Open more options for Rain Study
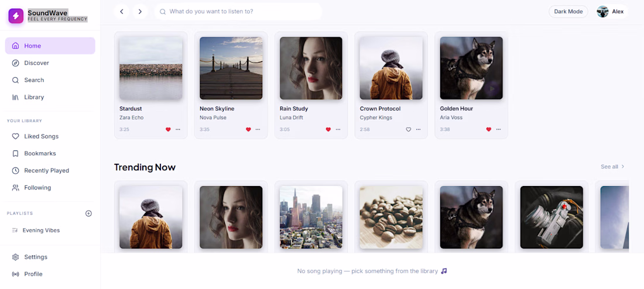Screen dimensions: 644x289 (338, 129)
